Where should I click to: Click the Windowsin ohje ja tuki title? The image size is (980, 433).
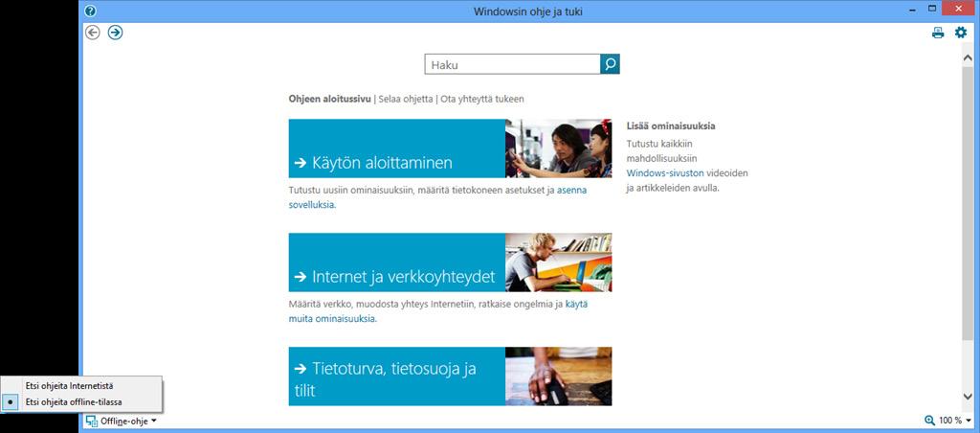(x=528, y=11)
